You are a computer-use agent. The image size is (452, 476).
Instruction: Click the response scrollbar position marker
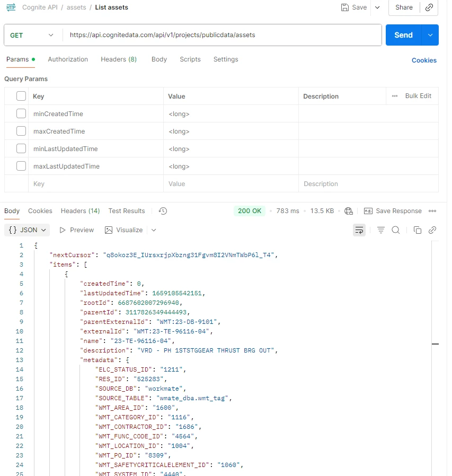435,344
